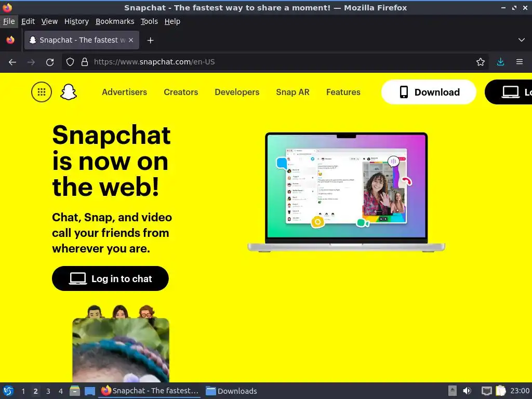This screenshot has width=532, height=399.
Task: Click the clipboard tray icon
Action: coord(501,391)
